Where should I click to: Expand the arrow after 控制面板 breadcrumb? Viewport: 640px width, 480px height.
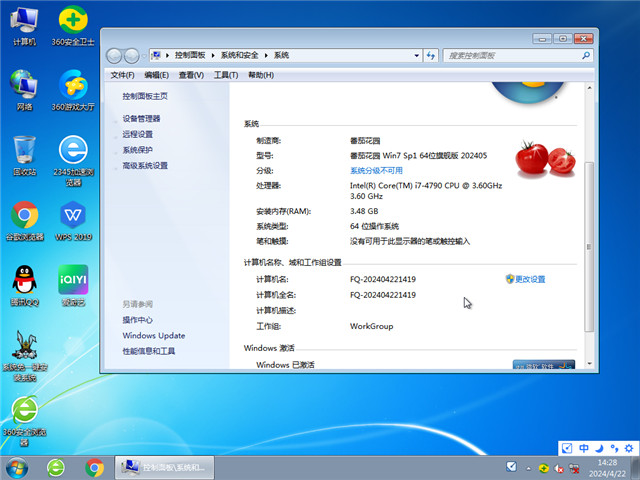(213, 56)
